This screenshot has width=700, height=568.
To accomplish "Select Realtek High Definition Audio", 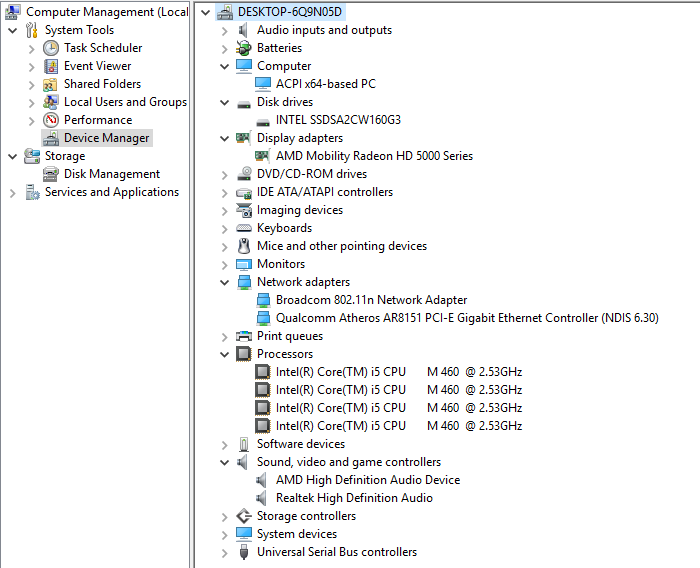I will [x=354, y=497].
